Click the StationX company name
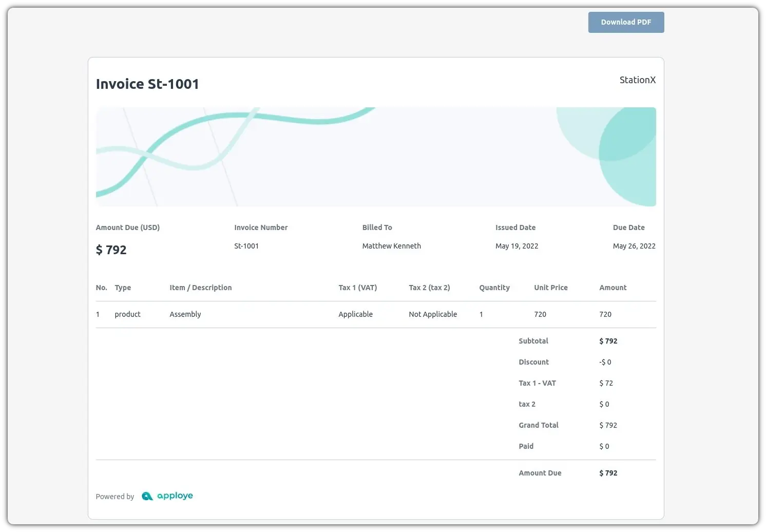 (637, 80)
